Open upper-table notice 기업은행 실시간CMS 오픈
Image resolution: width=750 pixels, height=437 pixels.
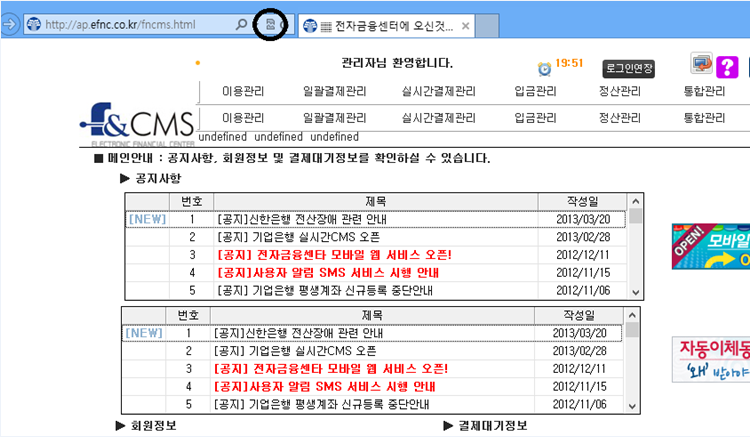coord(298,237)
